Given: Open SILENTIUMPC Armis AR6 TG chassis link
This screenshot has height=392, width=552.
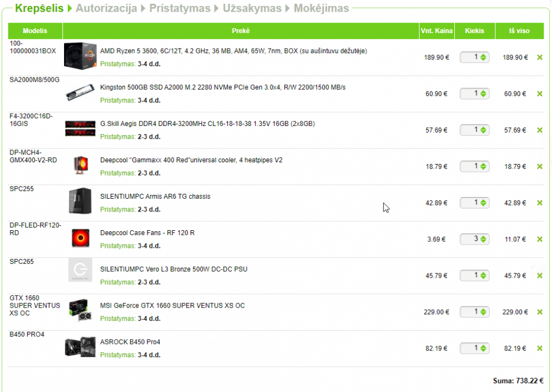Looking at the screenshot, I should pos(155,197).
